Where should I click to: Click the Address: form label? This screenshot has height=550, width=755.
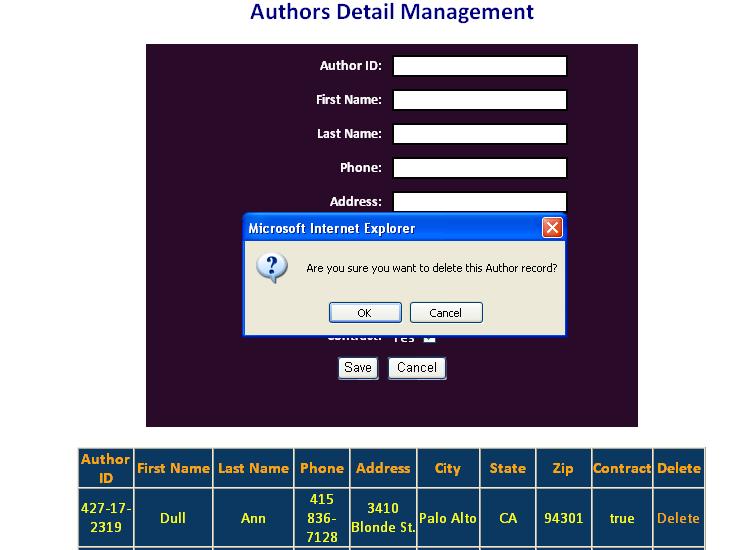(x=355, y=201)
